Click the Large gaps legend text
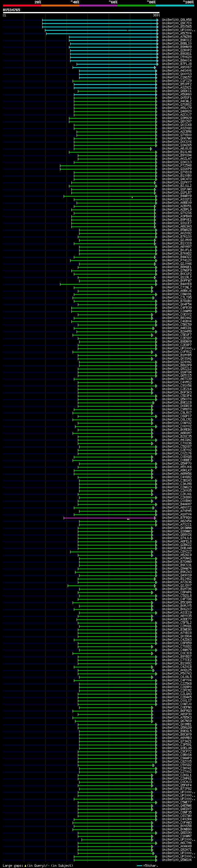 tap(13, 865)
